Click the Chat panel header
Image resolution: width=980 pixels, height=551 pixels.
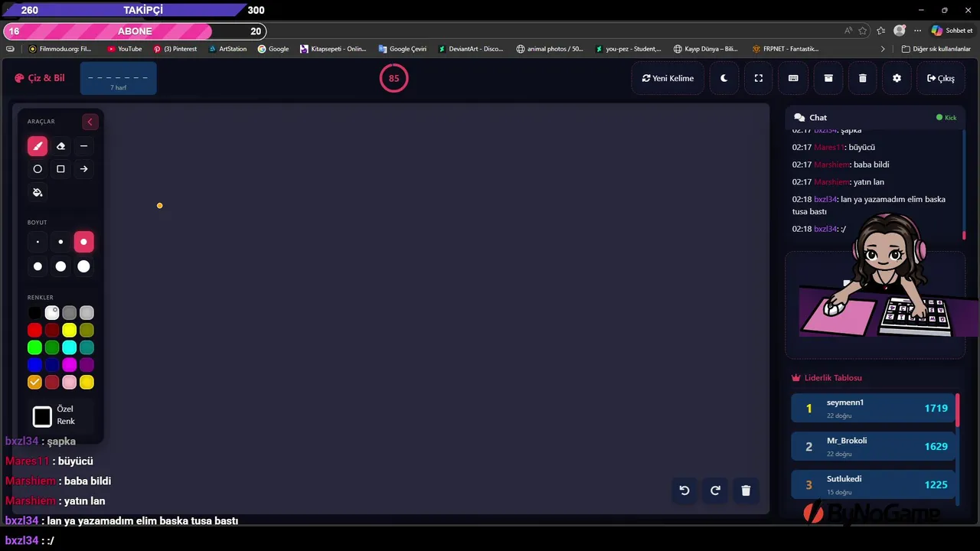[875, 118]
